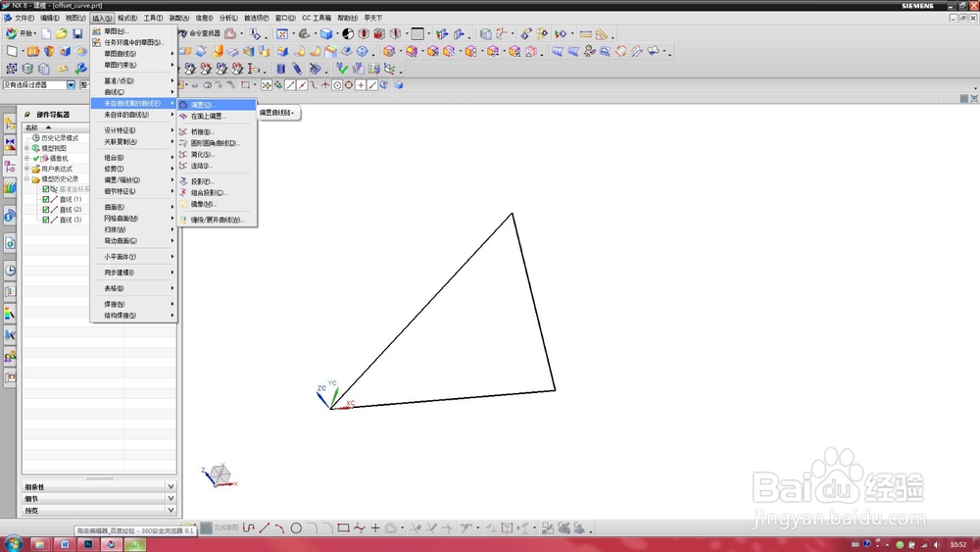
Task: Expand 基准/点 submenu entry
Action: pos(133,80)
